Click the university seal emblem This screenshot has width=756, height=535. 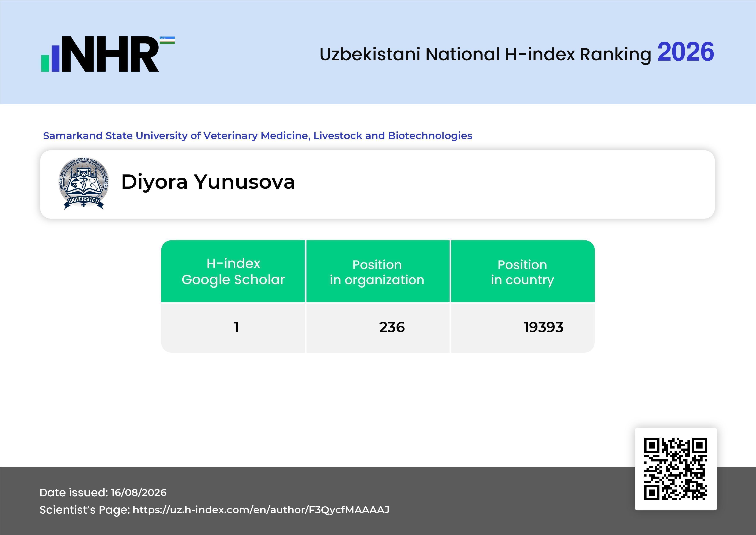tap(83, 184)
